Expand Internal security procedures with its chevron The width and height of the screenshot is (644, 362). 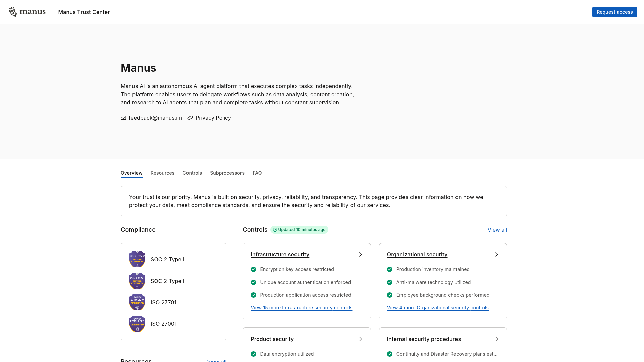coord(497,339)
